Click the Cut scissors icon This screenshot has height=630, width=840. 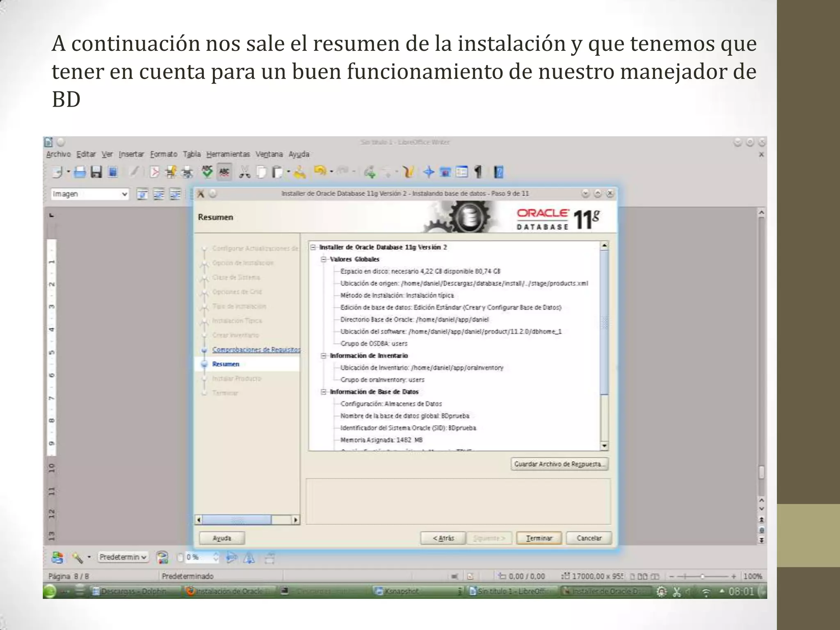coord(244,172)
